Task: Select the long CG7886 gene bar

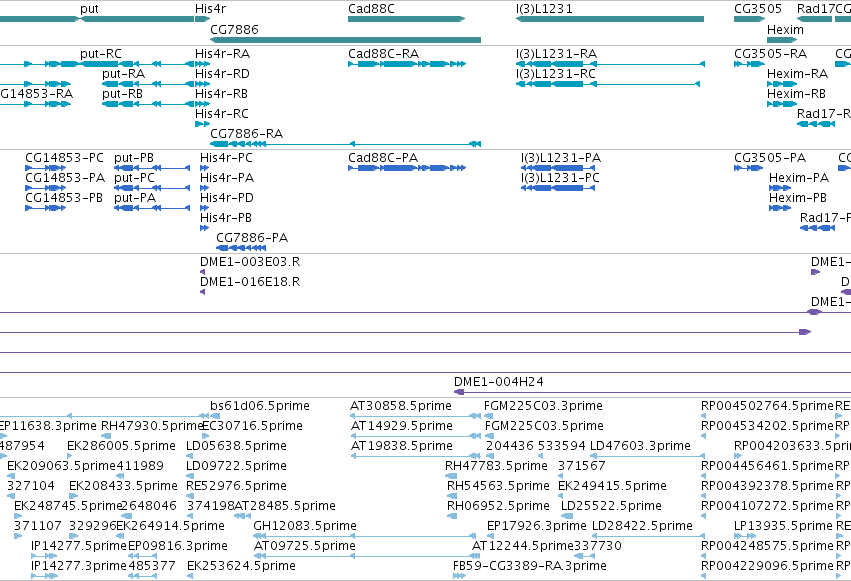Action: click(x=345, y=40)
